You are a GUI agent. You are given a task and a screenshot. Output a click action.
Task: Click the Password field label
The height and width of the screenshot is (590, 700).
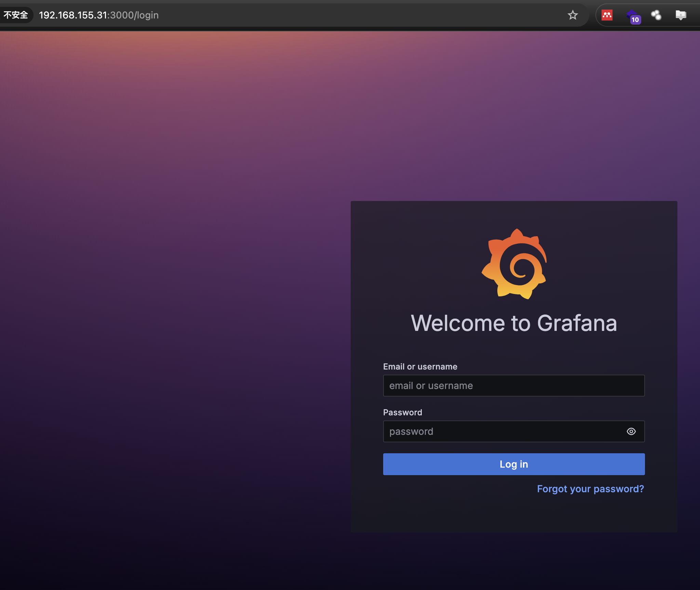[x=402, y=412]
